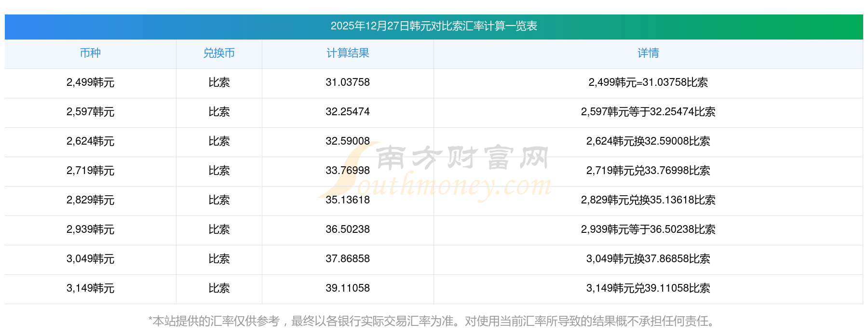Viewport: 868px width, 336px height.
Task: Click 比索 in the 3,049韩元 row
Action: coord(219,259)
